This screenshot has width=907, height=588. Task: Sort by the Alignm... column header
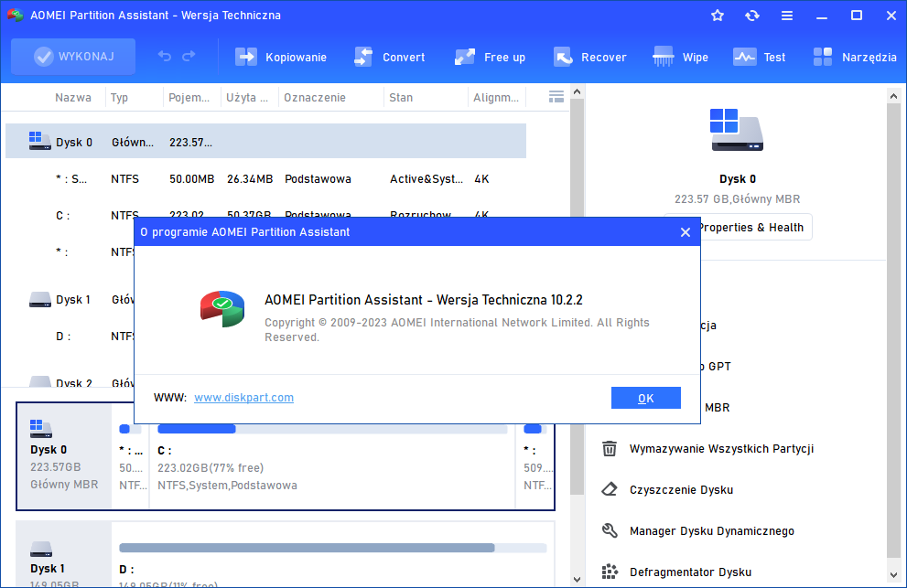[x=496, y=97]
